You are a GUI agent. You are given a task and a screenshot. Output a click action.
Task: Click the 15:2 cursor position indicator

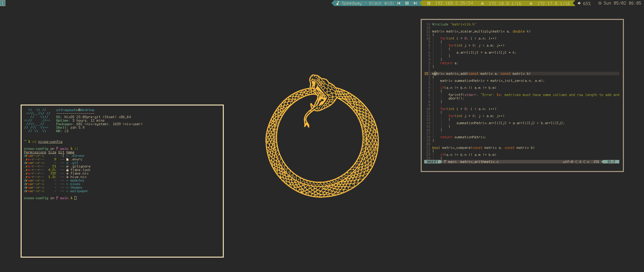[611, 162]
